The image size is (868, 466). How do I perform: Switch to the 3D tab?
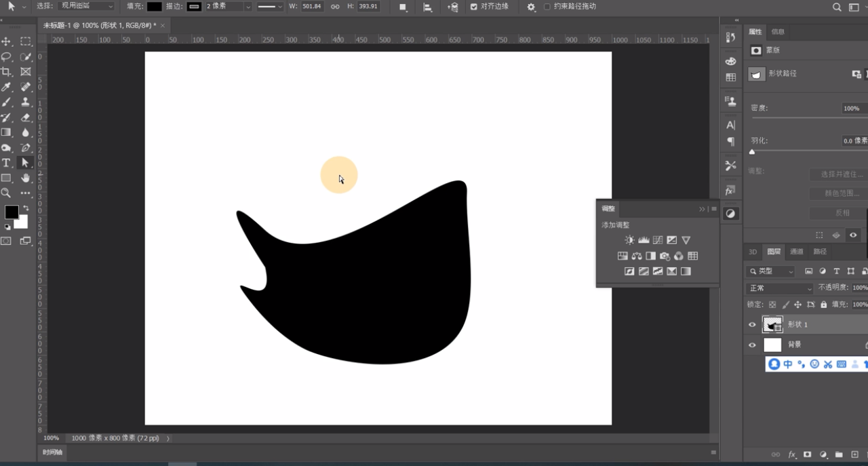click(753, 252)
